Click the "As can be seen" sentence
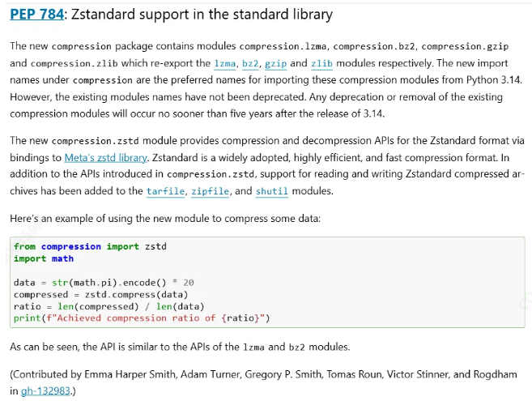532x401 pixels. pos(178,347)
